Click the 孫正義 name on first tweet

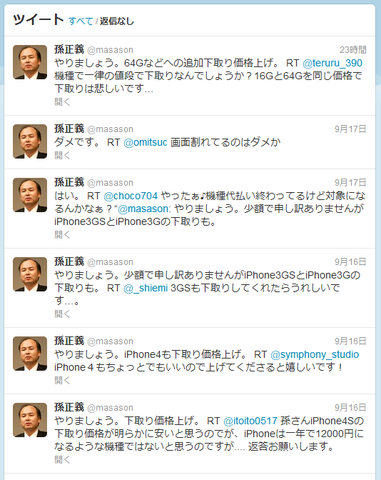point(69,49)
